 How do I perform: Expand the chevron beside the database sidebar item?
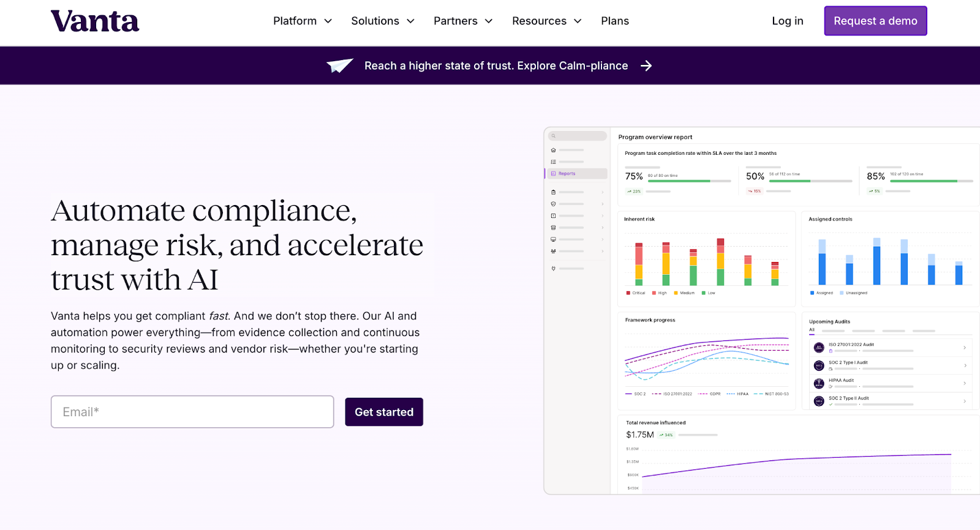603,228
